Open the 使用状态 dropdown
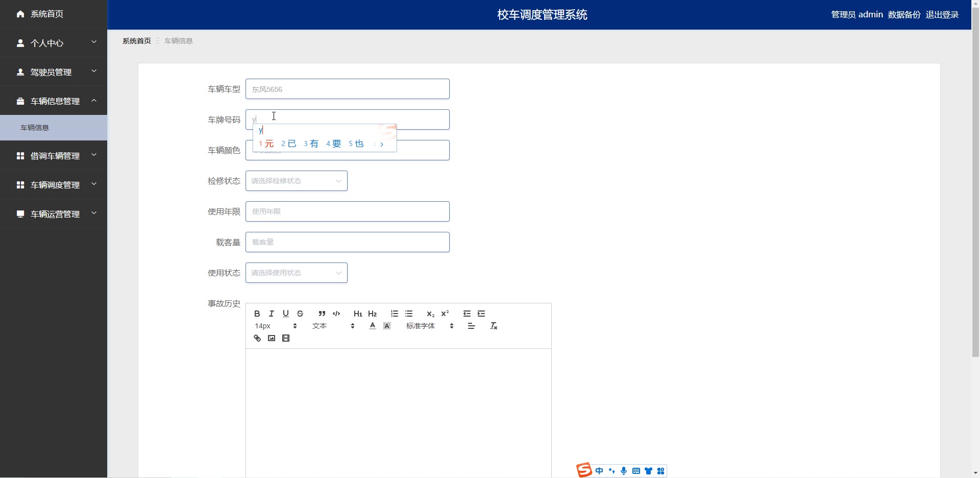Image resolution: width=980 pixels, height=478 pixels. pos(296,273)
